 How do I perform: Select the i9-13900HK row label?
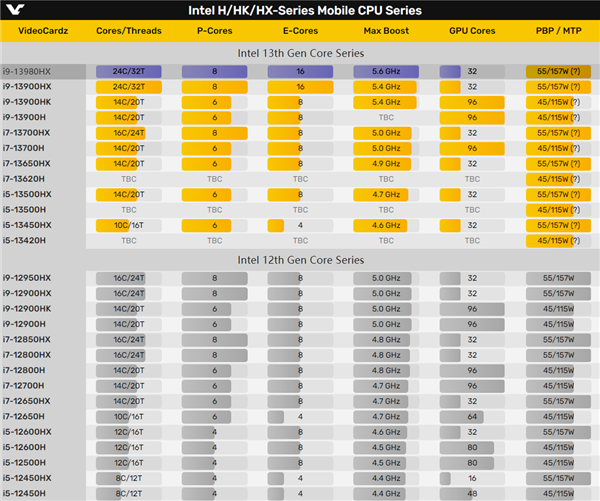pyautogui.click(x=27, y=102)
